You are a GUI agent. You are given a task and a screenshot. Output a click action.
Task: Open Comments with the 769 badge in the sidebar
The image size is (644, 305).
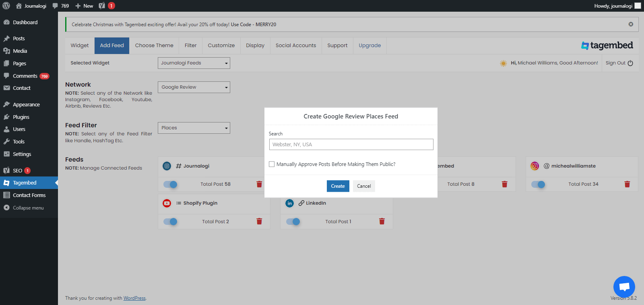tap(29, 76)
